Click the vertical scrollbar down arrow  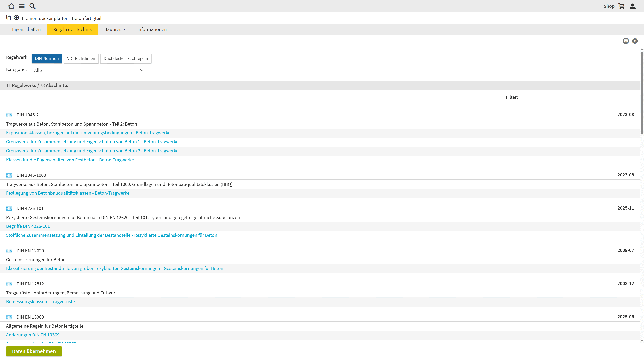[x=642, y=341]
